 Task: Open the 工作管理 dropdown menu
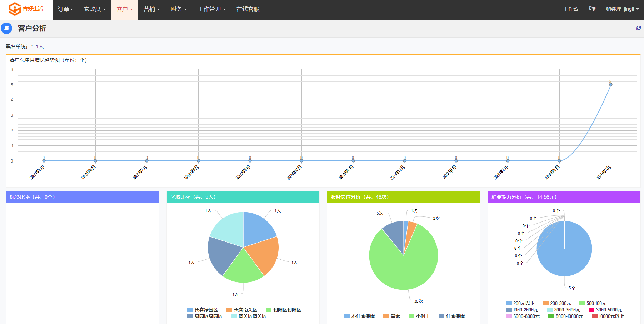[212, 9]
